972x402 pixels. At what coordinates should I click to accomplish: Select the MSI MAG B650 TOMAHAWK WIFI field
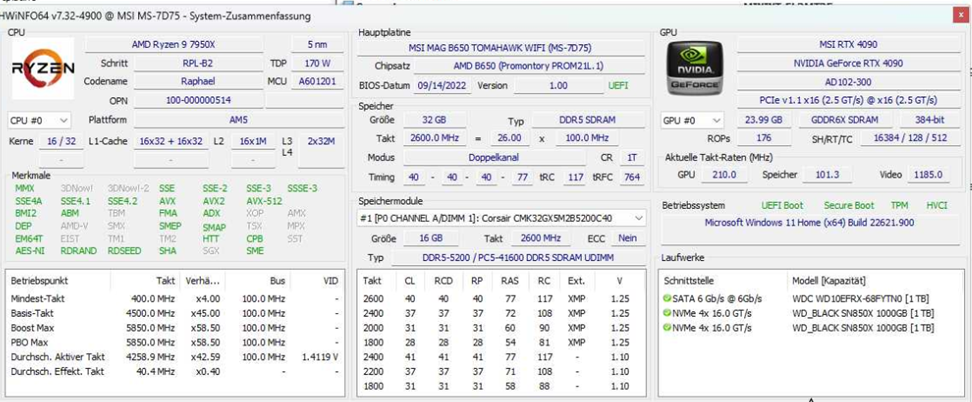(x=501, y=48)
